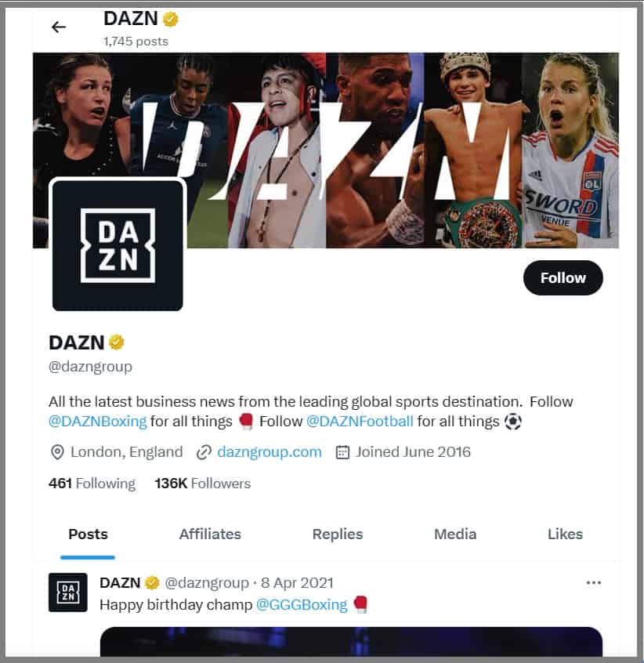The image size is (644, 663).
Task: Open the three-dot menu on the post
Action: [593, 582]
